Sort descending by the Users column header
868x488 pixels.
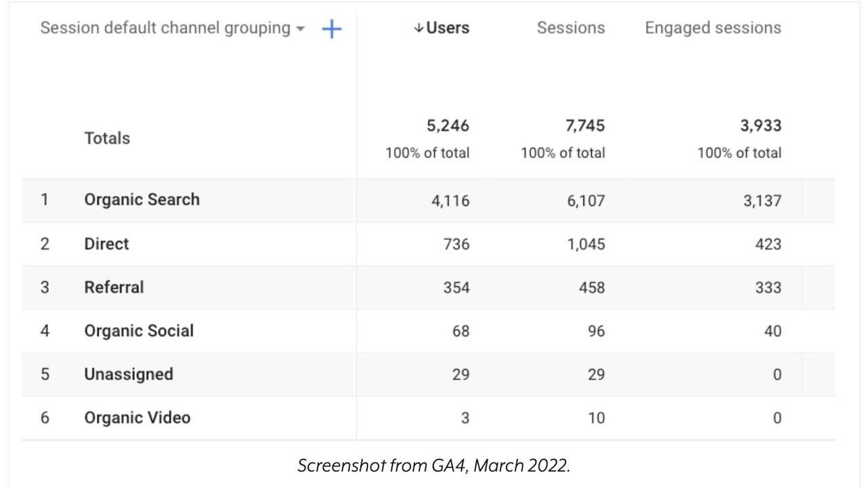pos(447,28)
